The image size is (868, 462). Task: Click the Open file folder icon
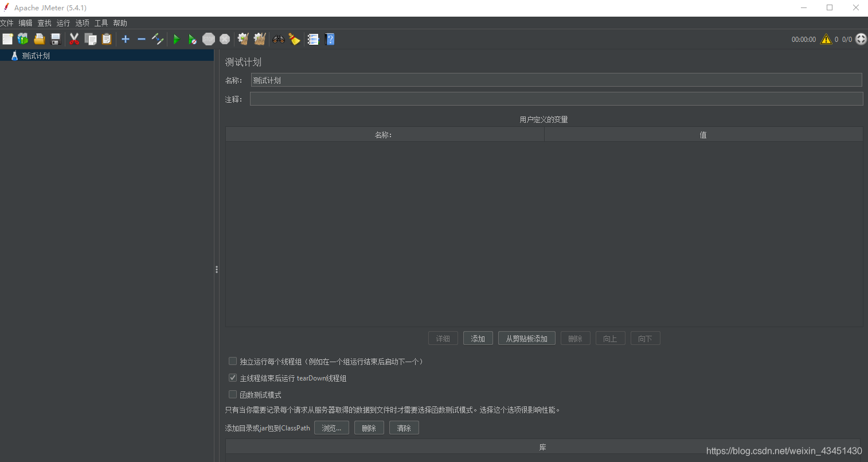pyautogui.click(x=39, y=39)
